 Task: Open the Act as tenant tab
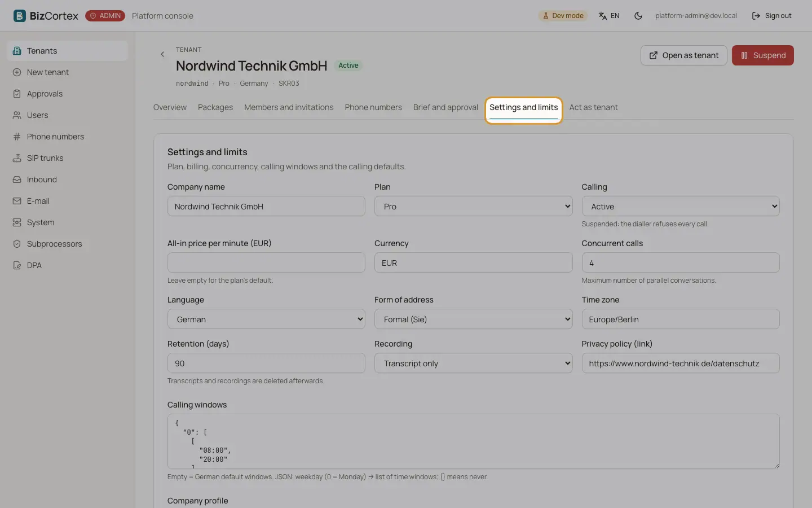click(x=593, y=107)
